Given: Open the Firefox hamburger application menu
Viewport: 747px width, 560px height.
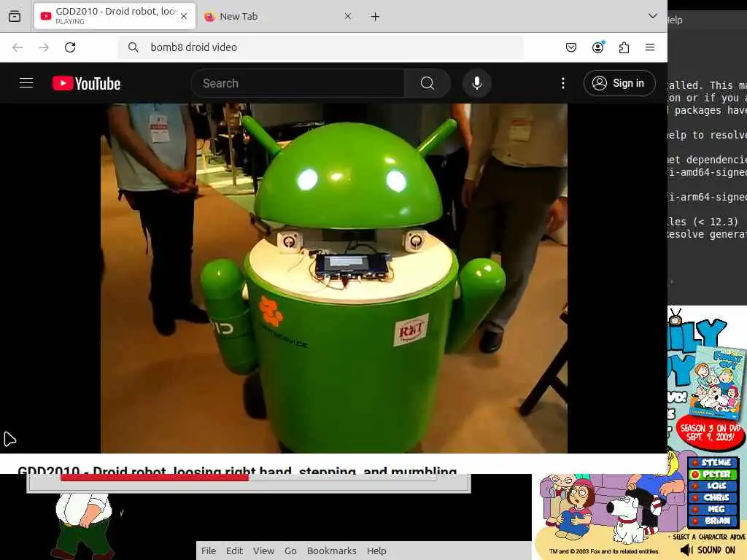Looking at the screenshot, I should (x=650, y=47).
